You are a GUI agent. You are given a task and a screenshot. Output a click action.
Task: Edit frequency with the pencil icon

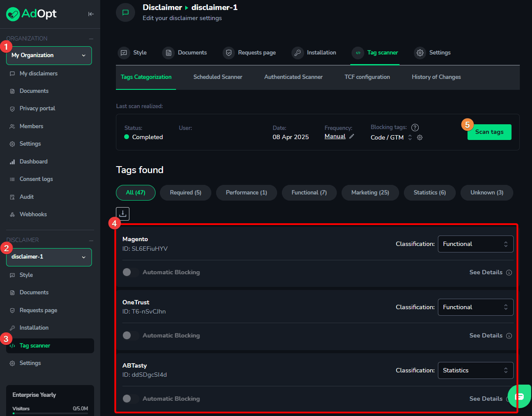coord(352,136)
